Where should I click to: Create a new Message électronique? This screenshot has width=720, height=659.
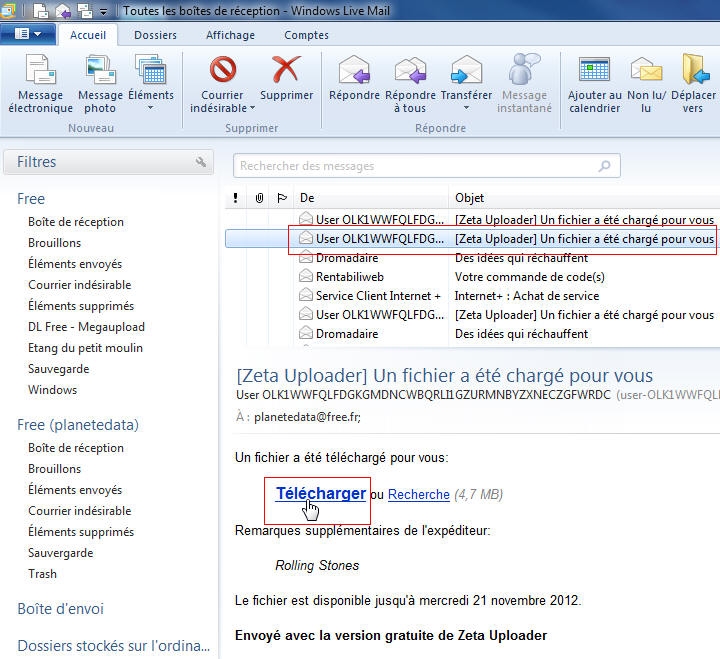(x=40, y=83)
